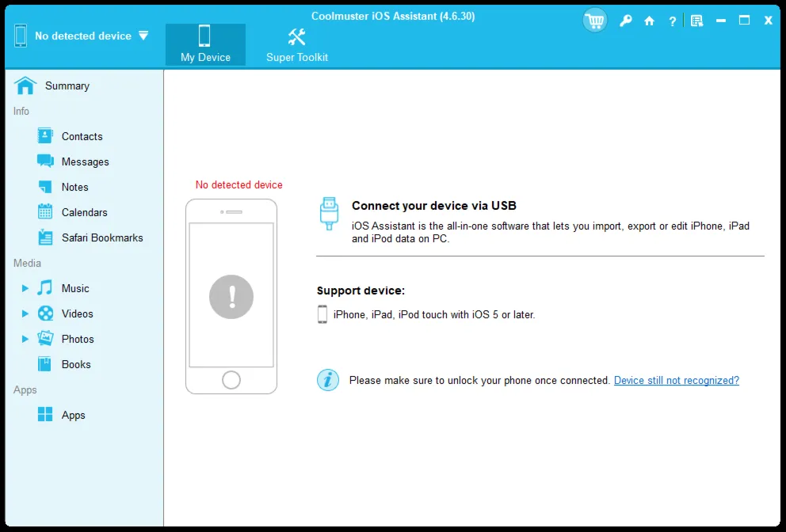Click the phone home button on illustration
This screenshot has height=532, width=786.
[231, 380]
